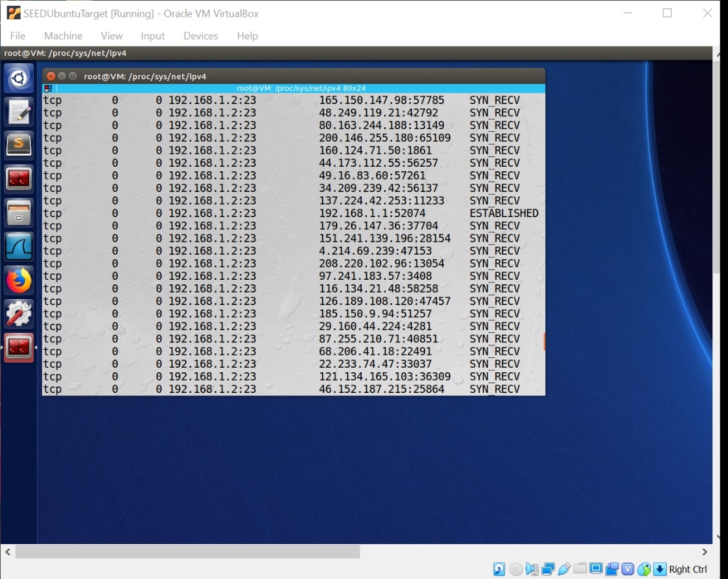Open the Ubuntu Dash search launcher

coord(19,78)
